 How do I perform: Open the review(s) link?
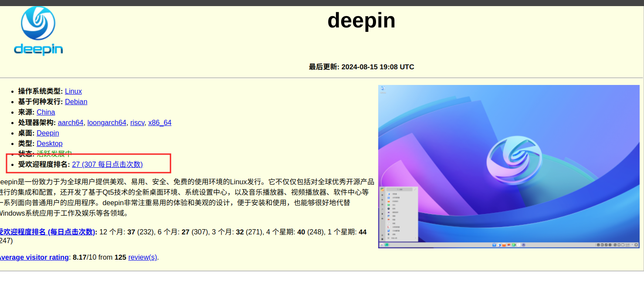pos(142,257)
